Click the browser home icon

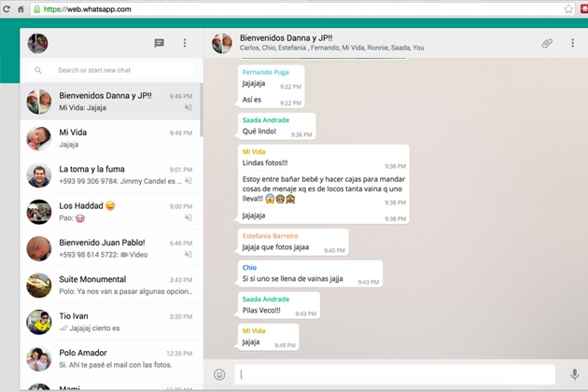(x=20, y=8)
